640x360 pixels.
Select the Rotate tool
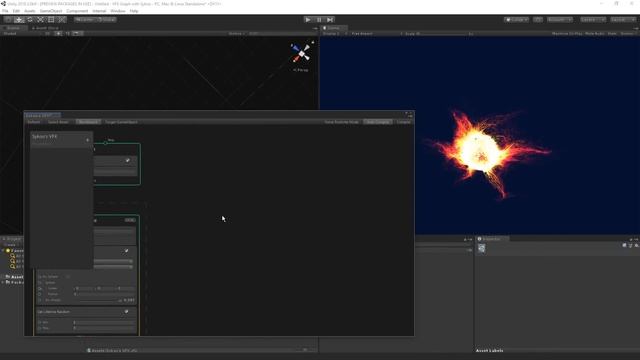click(x=29, y=20)
